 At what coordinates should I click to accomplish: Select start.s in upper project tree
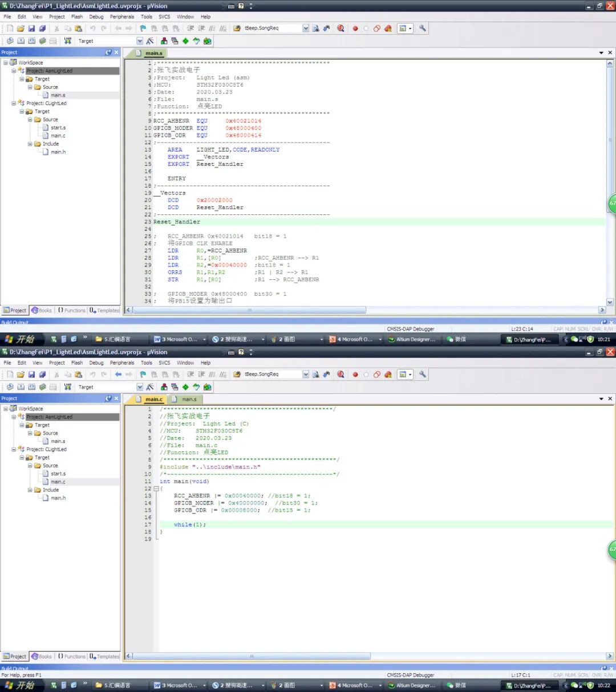[x=58, y=128]
